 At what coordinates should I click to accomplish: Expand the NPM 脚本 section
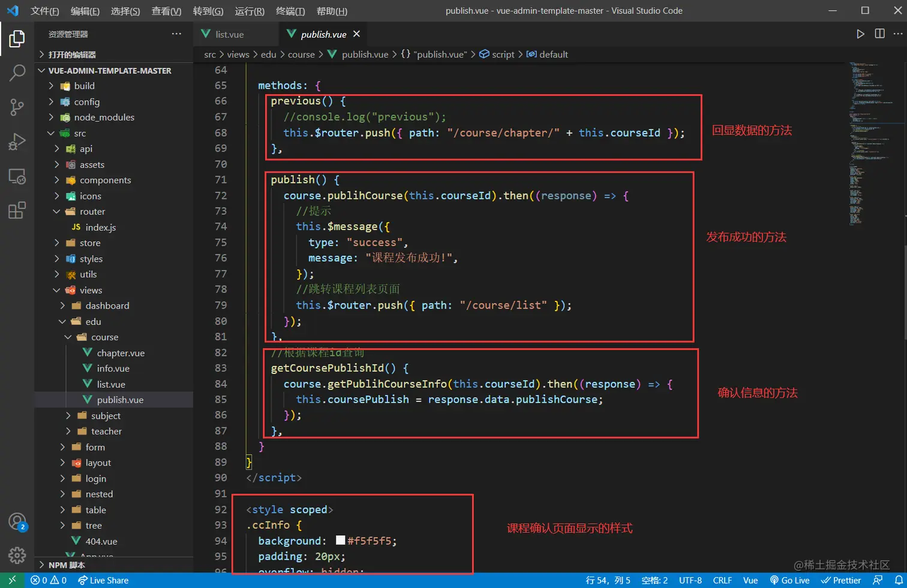(114, 565)
